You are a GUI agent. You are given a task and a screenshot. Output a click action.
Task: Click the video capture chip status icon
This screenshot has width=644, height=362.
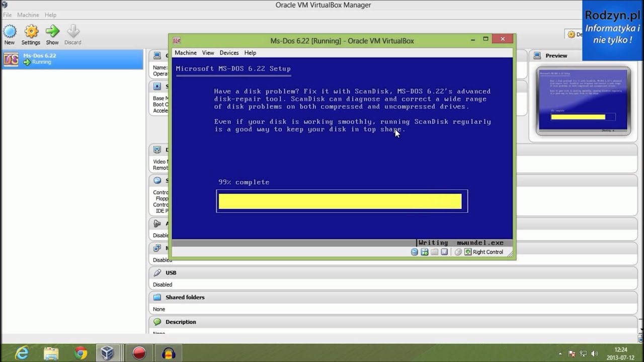(x=444, y=252)
